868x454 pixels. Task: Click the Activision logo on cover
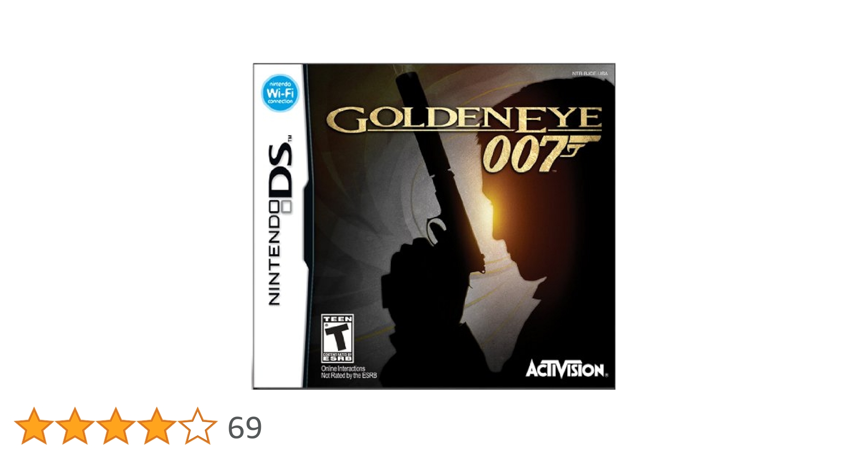click(566, 369)
